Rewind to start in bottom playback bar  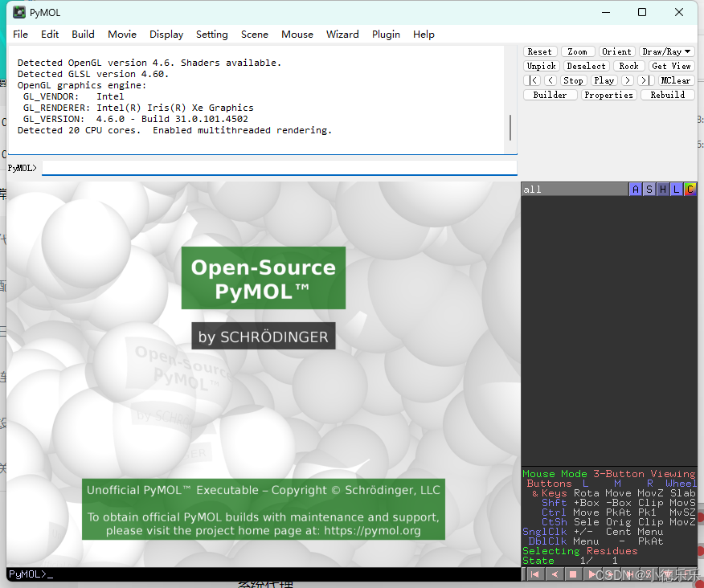coord(534,574)
